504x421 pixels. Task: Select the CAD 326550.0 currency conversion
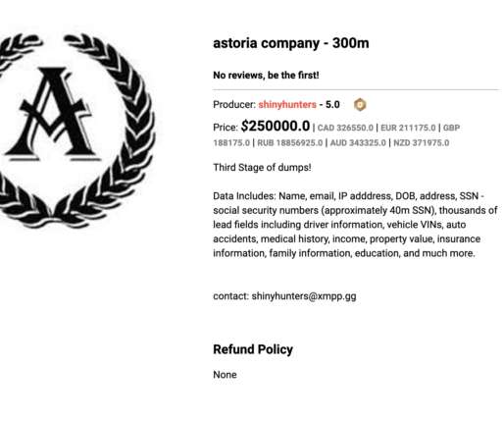pos(345,128)
